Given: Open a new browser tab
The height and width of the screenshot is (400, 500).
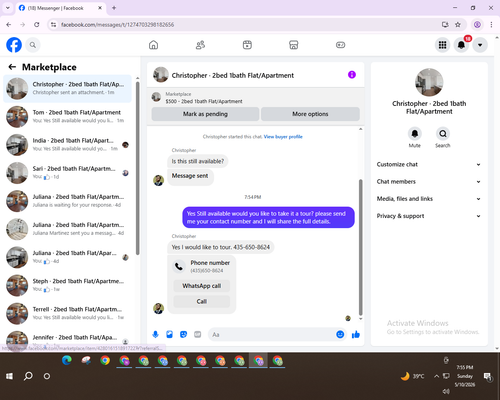Looking at the screenshot, I should point(114,8).
